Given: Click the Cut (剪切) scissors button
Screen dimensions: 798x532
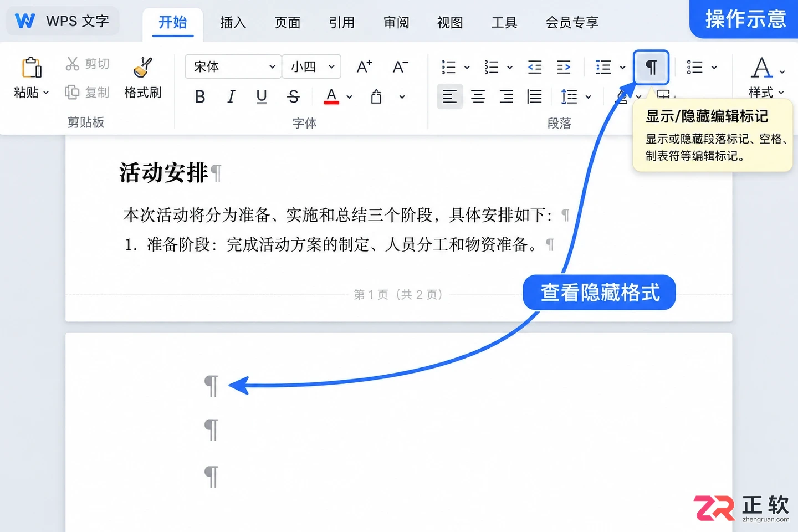Looking at the screenshot, I should [x=87, y=64].
